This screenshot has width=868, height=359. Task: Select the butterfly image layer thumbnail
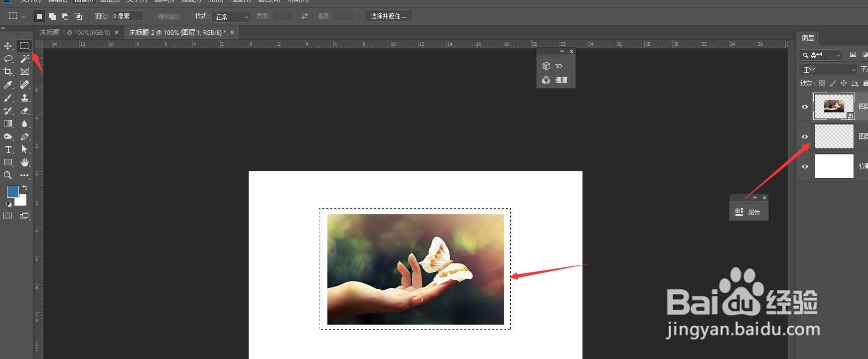tap(834, 107)
